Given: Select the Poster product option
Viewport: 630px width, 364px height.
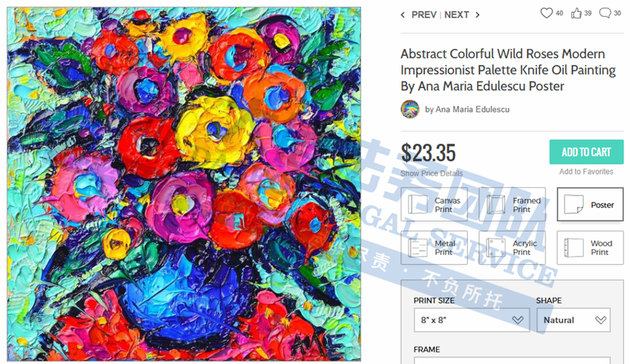Looking at the screenshot, I should click(x=590, y=205).
